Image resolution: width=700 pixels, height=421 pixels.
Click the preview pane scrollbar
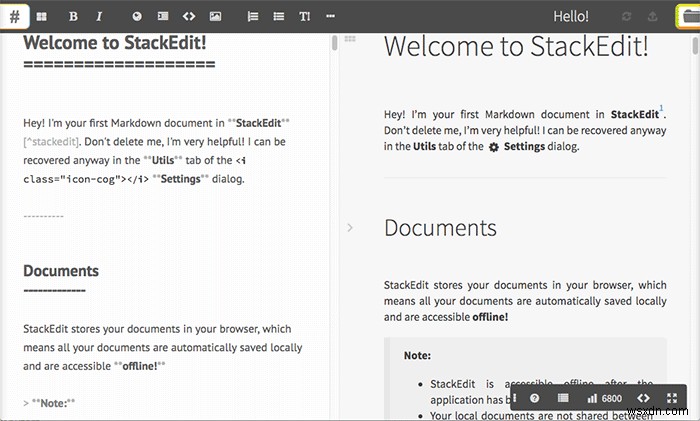click(696, 46)
